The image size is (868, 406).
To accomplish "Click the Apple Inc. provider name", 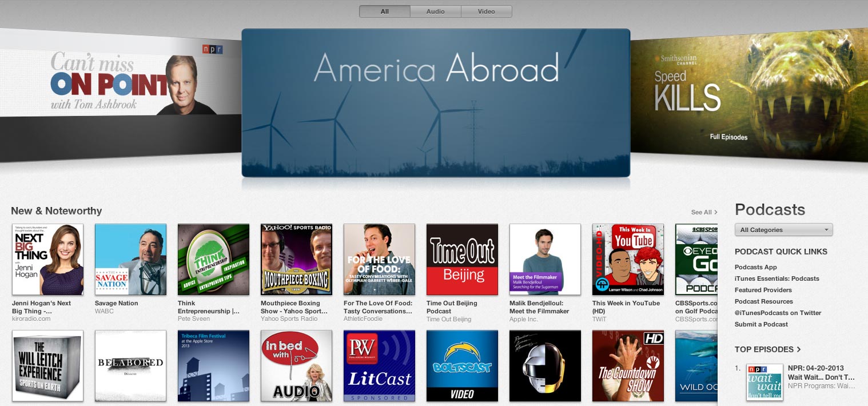I will (524, 319).
